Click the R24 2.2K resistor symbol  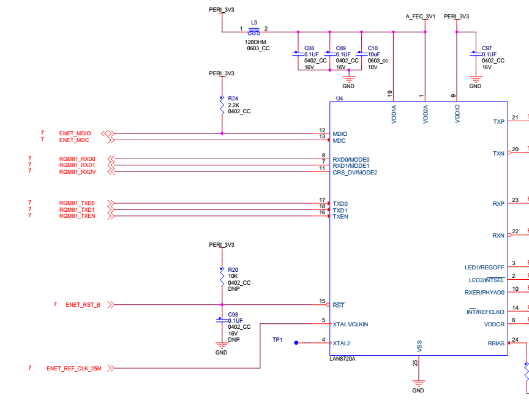click(222, 105)
